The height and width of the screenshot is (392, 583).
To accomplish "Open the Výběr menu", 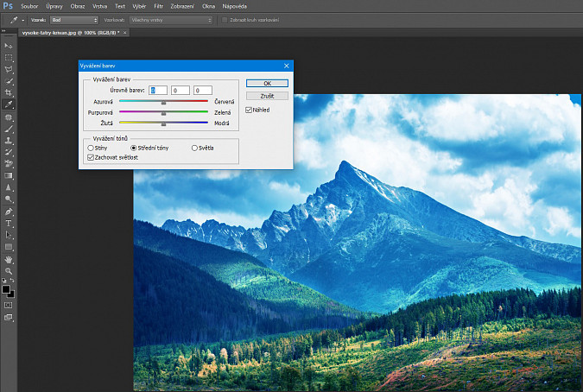I will point(139,6).
